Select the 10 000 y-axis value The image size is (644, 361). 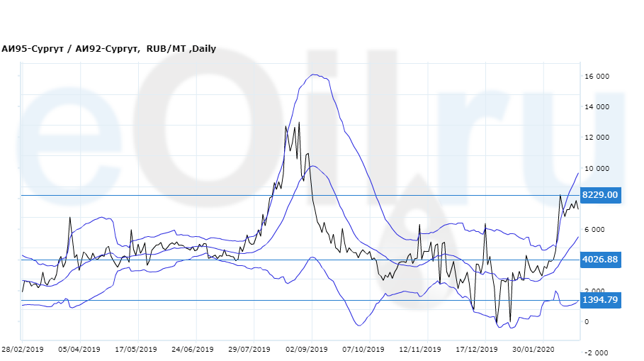(597, 169)
